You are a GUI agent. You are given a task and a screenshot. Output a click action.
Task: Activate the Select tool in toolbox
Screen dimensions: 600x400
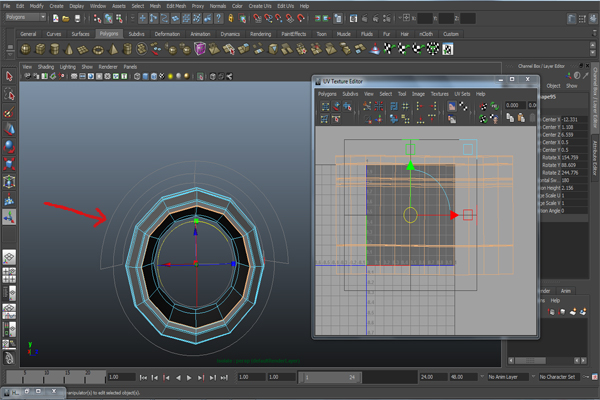(9, 77)
